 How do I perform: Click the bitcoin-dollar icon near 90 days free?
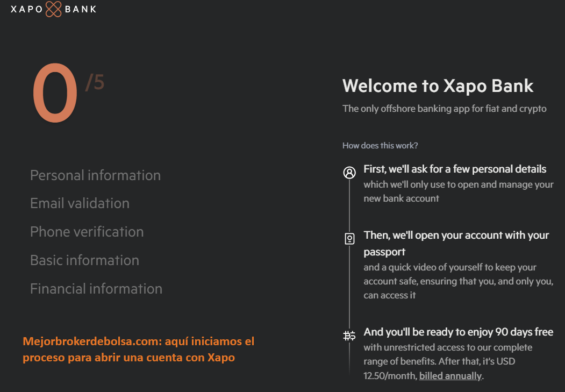pos(349,336)
